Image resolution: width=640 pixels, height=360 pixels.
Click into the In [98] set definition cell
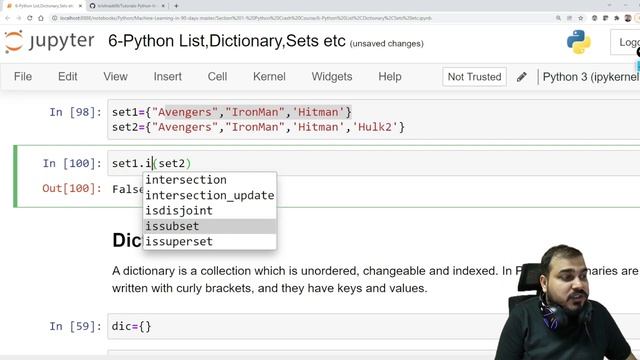pos(373,120)
